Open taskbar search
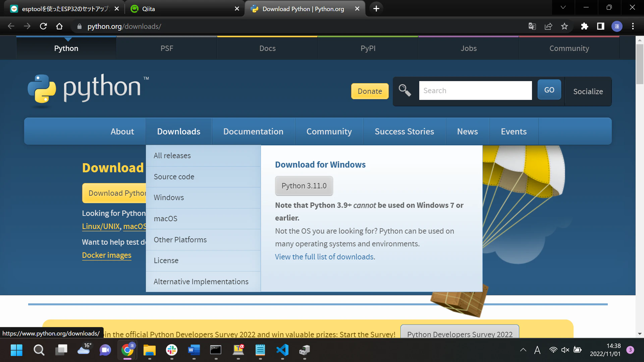Viewport: 644px width, 362px height. click(x=39, y=350)
